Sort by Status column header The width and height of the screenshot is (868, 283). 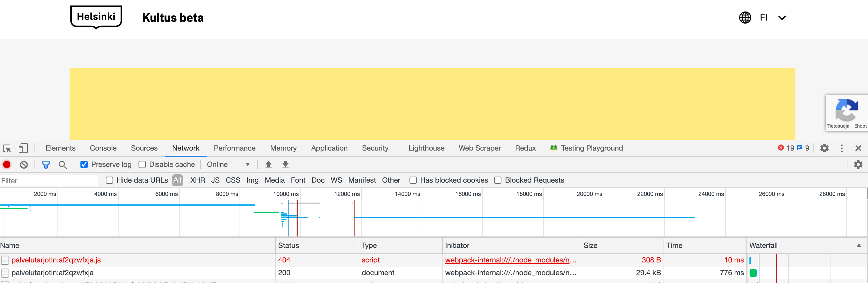(317, 246)
